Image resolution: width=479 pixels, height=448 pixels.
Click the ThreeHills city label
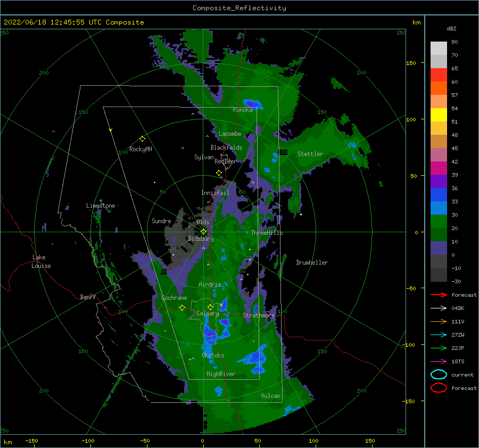point(267,233)
